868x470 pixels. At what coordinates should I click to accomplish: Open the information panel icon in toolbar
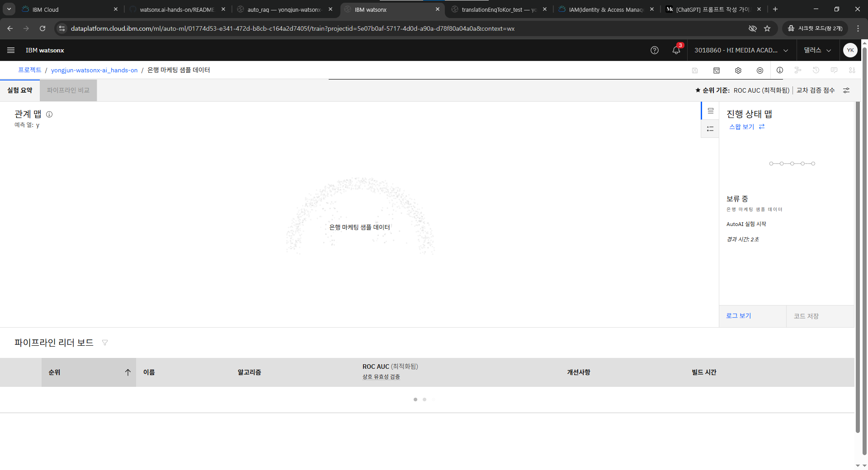pyautogui.click(x=780, y=70)
